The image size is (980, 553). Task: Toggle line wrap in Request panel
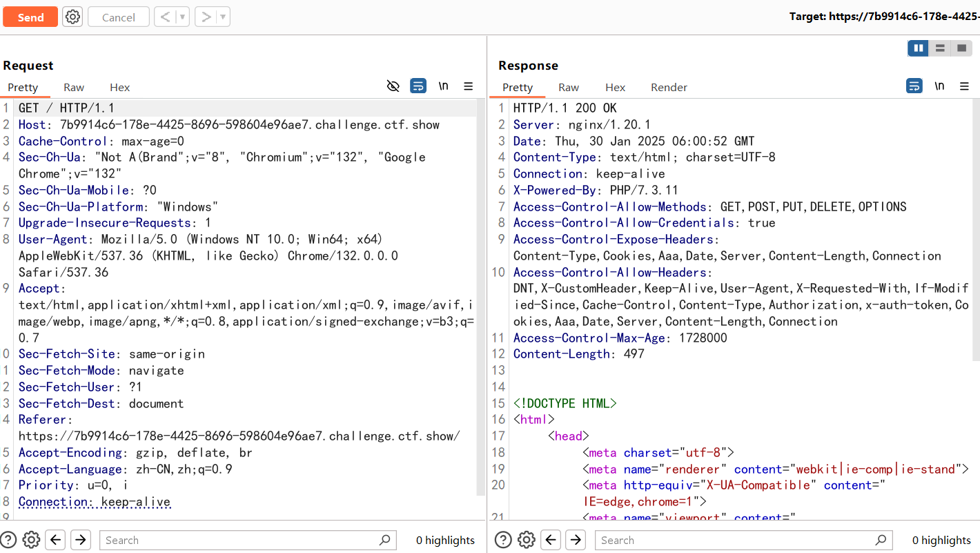click(418, 86)
